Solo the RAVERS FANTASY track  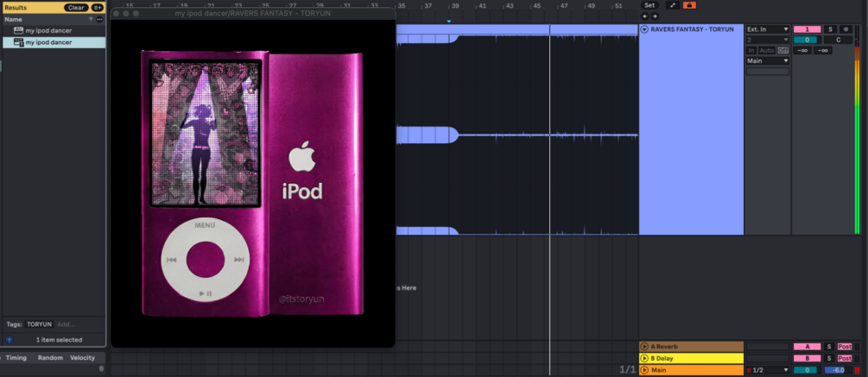coord(830,29)
